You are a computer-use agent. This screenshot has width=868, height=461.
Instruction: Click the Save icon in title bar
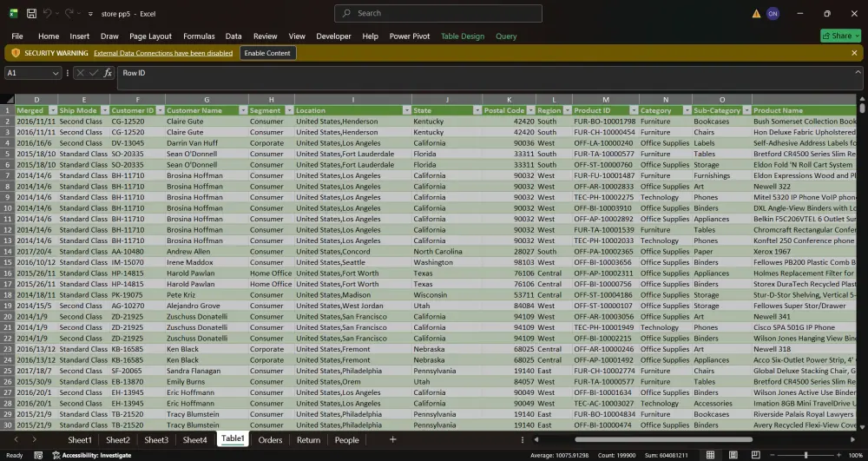(31, 13)
